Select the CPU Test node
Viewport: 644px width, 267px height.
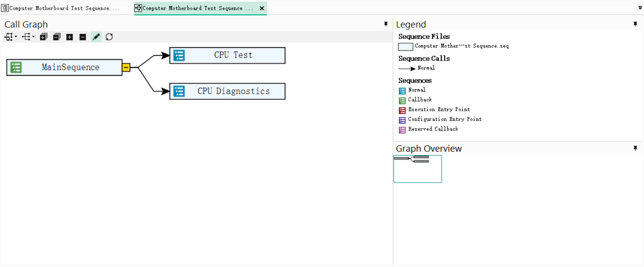tap(227, 55)
